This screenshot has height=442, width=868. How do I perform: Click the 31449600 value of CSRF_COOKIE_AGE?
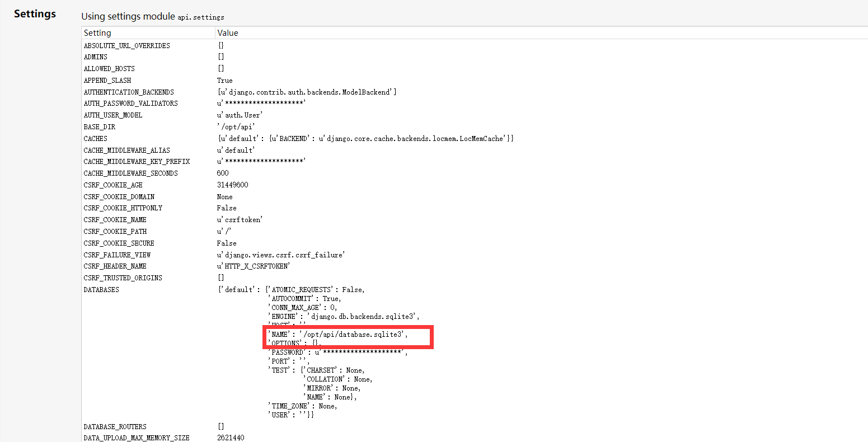click(233, 185)
